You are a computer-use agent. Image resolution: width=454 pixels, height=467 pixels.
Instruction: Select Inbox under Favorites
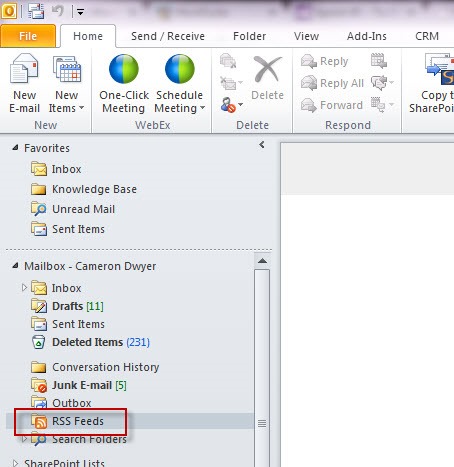[66, 169]
